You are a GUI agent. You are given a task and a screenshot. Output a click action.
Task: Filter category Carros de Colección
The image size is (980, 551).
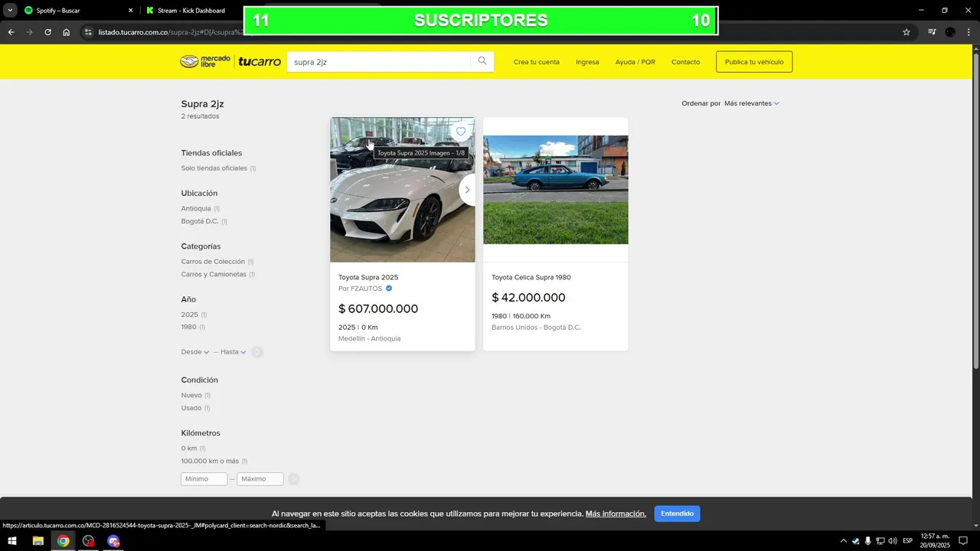tap(213, 262)
